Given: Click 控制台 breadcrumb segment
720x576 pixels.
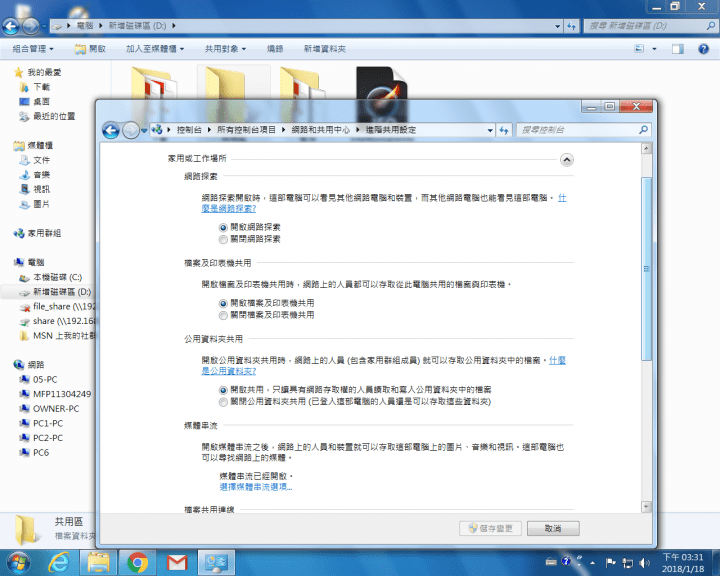Looking at the screenshot, I should point(189,130).
